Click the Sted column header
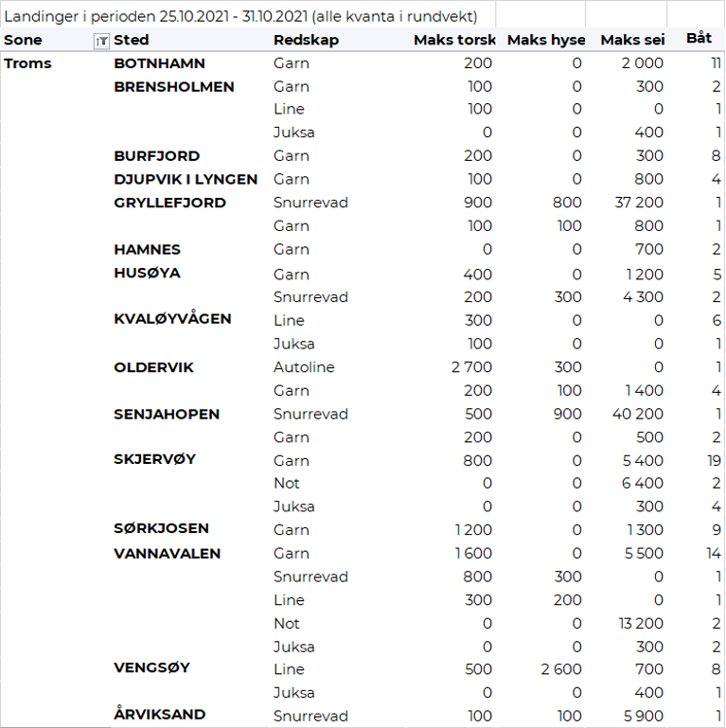The width and height of the screenshot is (726, 728). click(132, 41)
